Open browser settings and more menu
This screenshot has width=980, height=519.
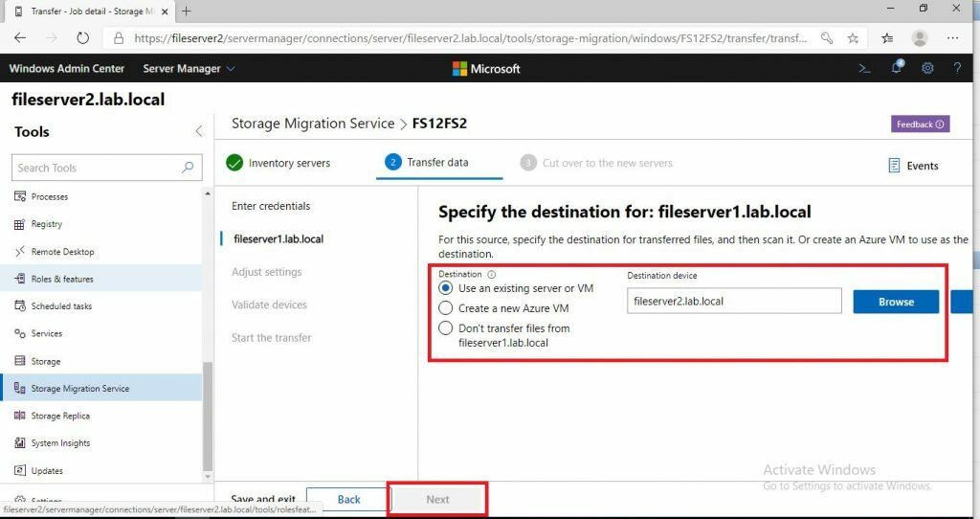pyautogui.click(x=952, y=38)
